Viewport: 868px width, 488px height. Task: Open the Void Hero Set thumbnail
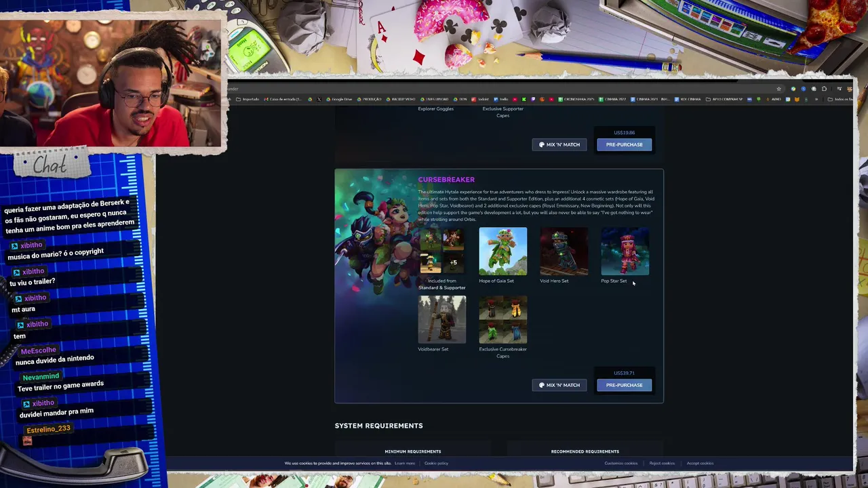(564, 251)
